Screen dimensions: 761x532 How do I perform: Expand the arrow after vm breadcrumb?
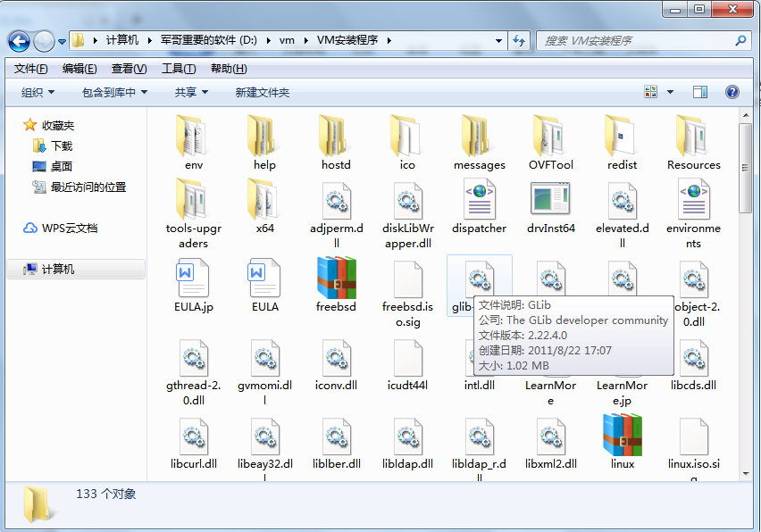click(305, 40)
